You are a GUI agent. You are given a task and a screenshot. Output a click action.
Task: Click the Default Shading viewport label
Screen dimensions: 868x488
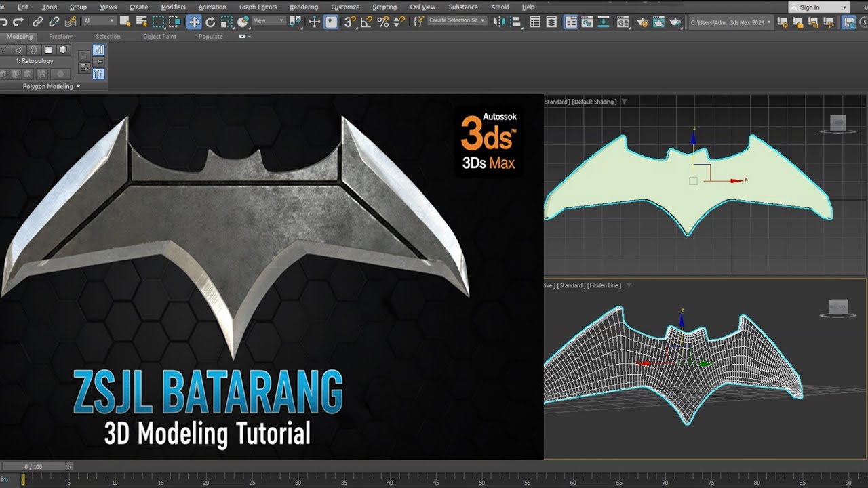pos(594,102)
